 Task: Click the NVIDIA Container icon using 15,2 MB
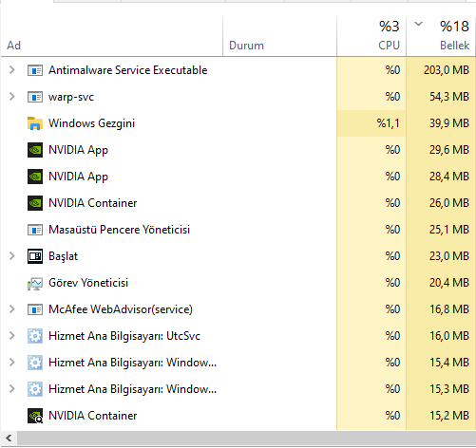click(35, 416)
